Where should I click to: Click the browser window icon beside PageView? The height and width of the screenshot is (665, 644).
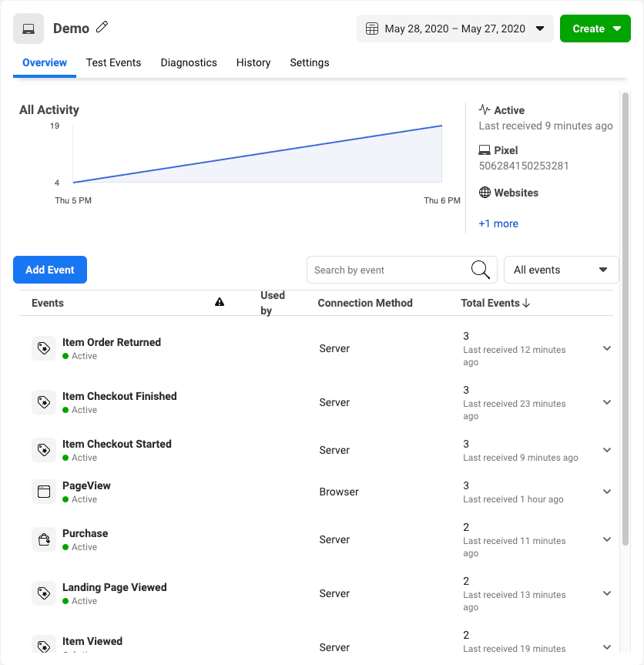[44, 492]
